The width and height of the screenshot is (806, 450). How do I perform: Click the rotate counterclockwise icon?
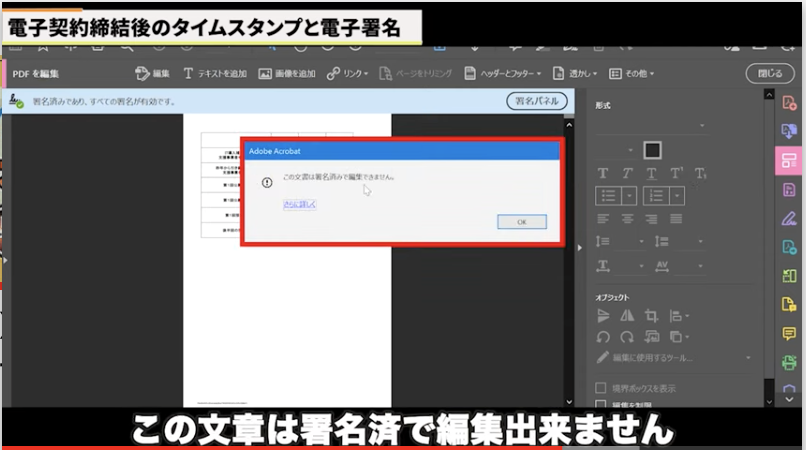(603, 337)
